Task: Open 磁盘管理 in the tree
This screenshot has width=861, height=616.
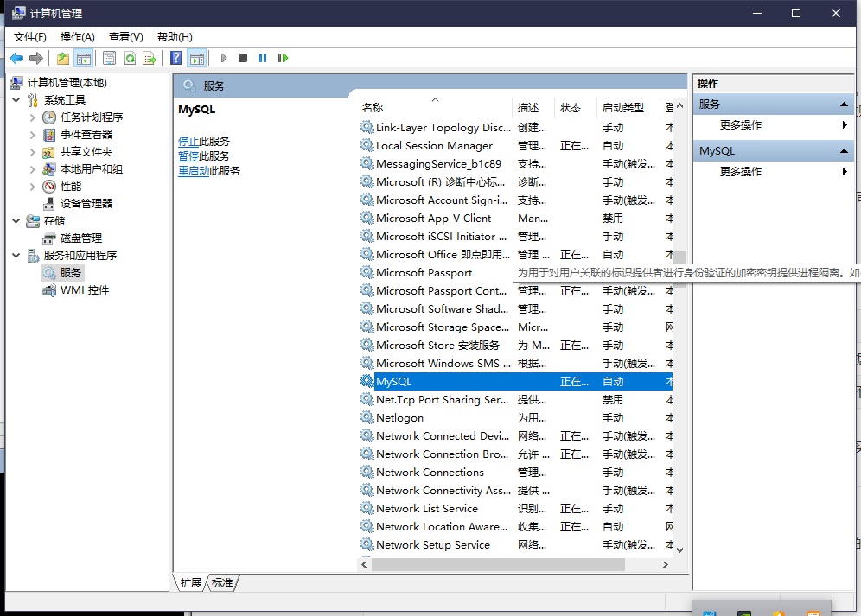Action: (x=81, y=238)
